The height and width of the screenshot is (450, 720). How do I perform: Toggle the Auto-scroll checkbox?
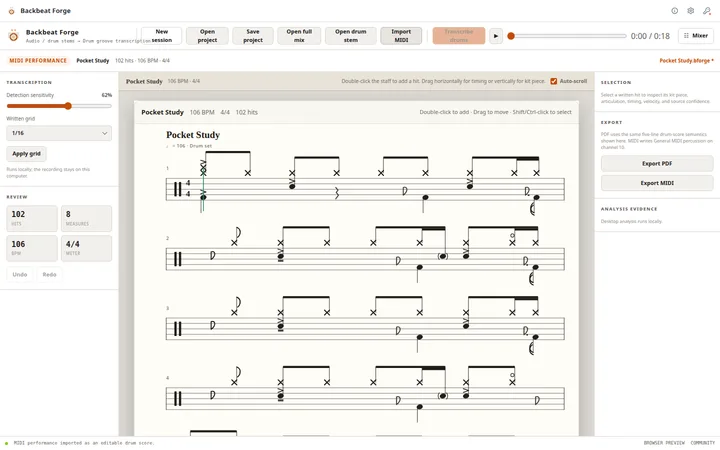coord(554,81)
